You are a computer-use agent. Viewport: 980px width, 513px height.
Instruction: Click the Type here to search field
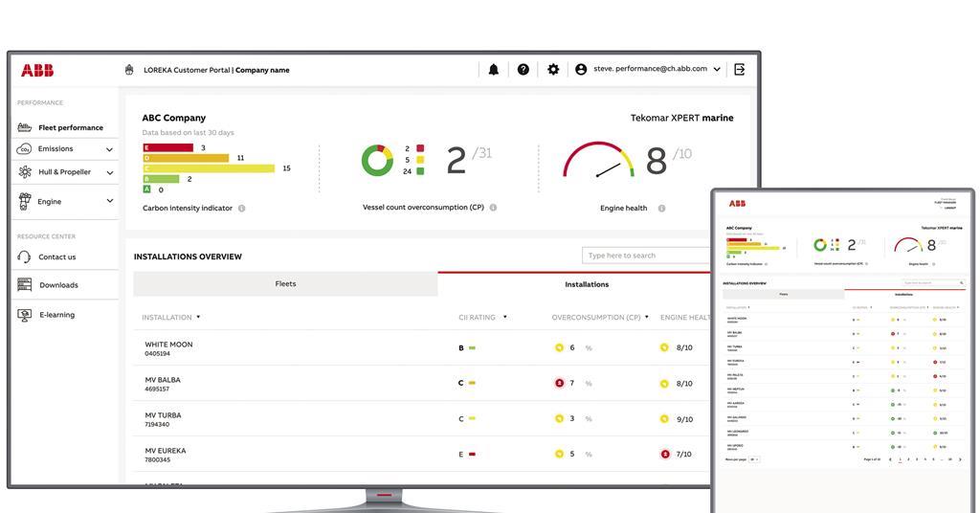click(646, 256)
